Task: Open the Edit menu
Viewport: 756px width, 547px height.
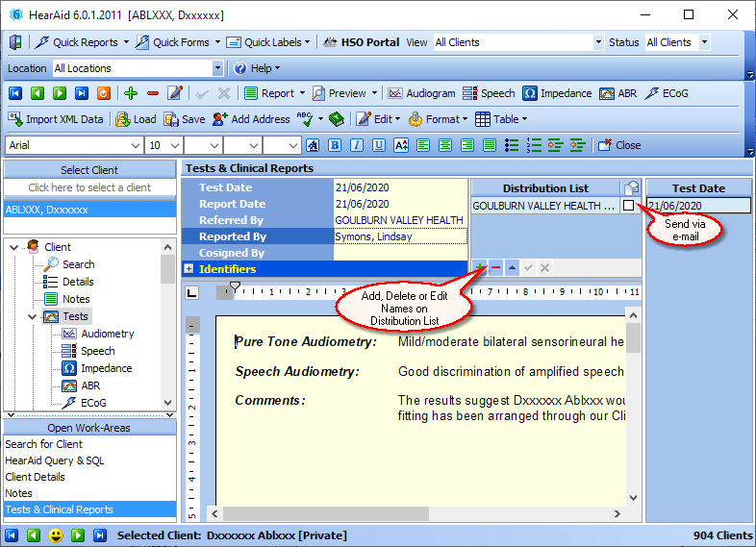Action: pos(379,119)
